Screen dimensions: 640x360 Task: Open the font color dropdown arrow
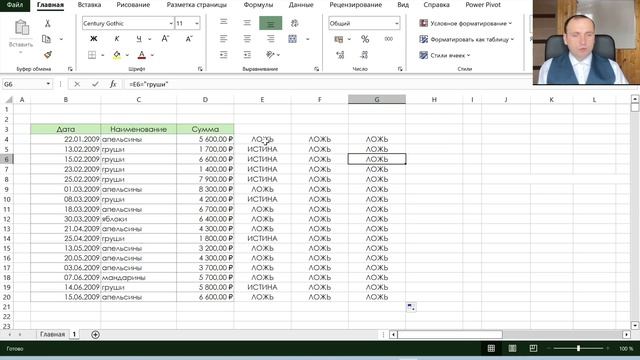point(152,55)
